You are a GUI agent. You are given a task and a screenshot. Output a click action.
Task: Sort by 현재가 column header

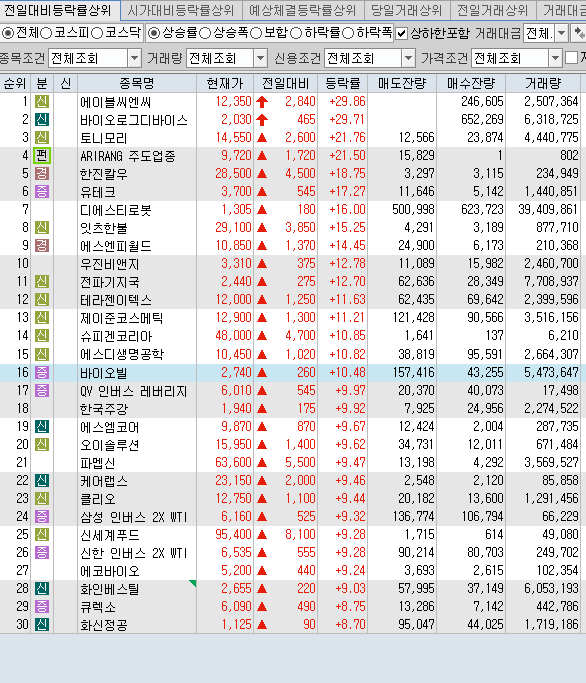coord(225,83)
